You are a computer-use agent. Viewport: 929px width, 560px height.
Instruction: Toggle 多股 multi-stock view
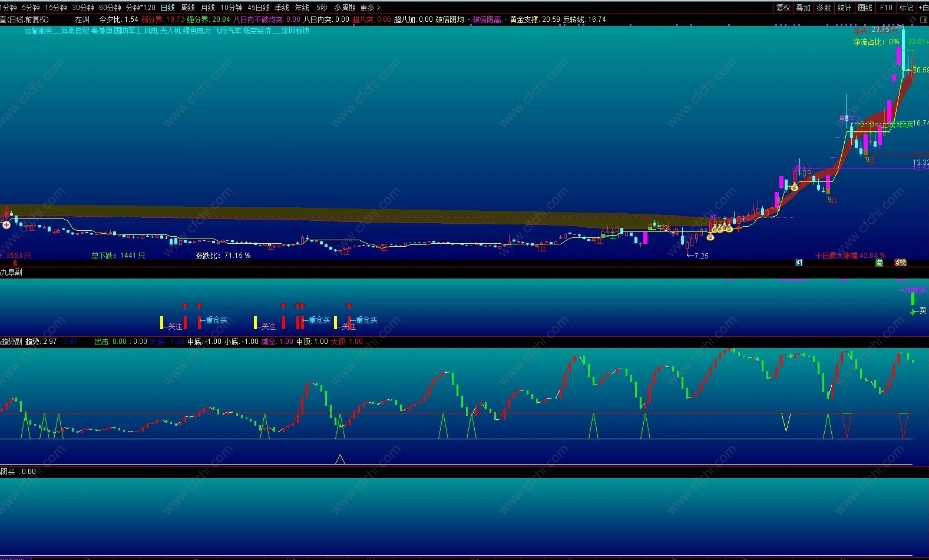point(824,8)
